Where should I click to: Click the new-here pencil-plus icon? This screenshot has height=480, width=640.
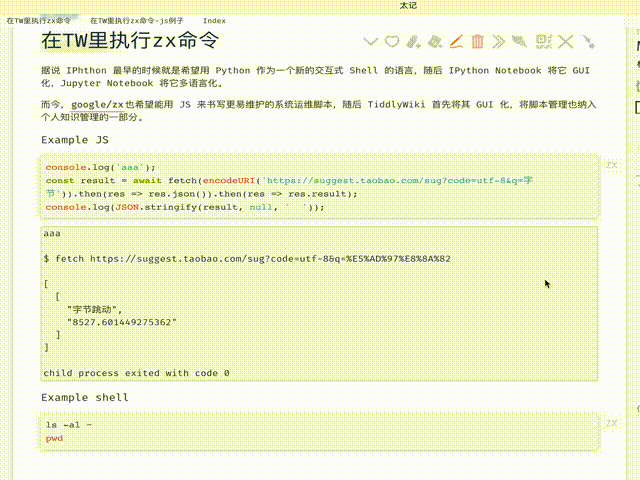point(413,42)
